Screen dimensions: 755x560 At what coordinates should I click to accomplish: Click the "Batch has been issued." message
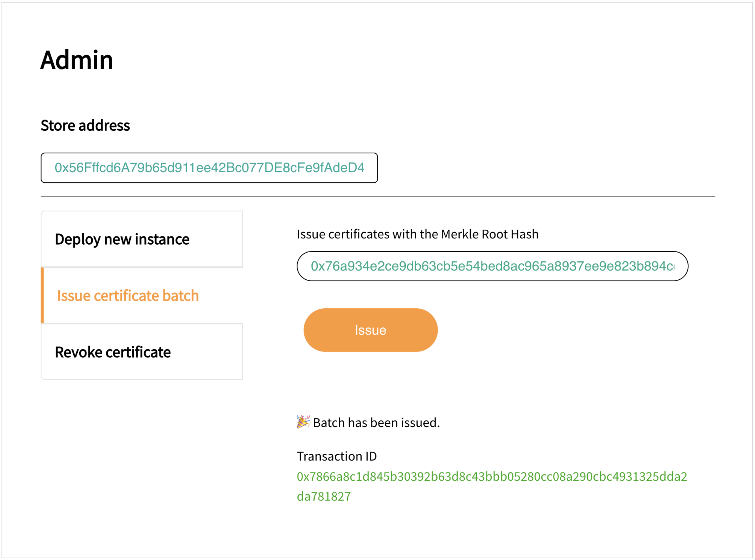[376, 423]
